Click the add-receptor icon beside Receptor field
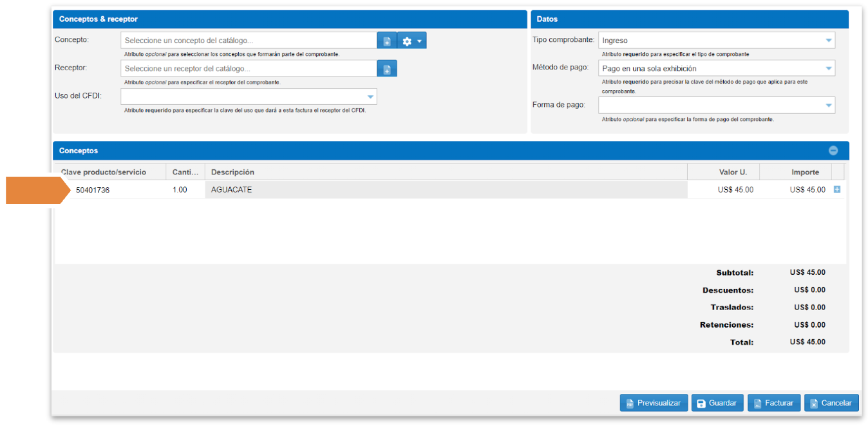 coord(386,69)
